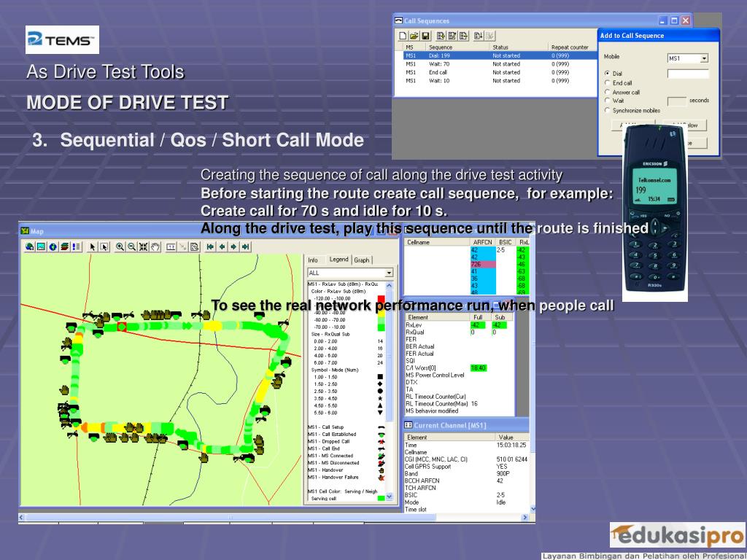Click the exclamation list icon in Map toolbar

pos(76,246)
